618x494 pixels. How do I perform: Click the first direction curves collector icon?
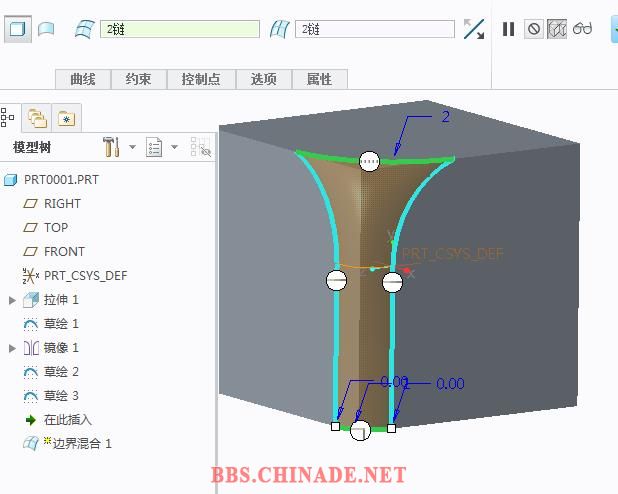pos(85,29)
